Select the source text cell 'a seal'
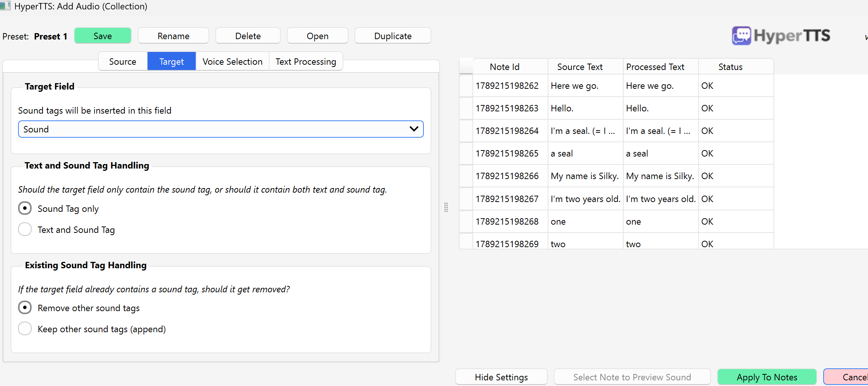 586,153
